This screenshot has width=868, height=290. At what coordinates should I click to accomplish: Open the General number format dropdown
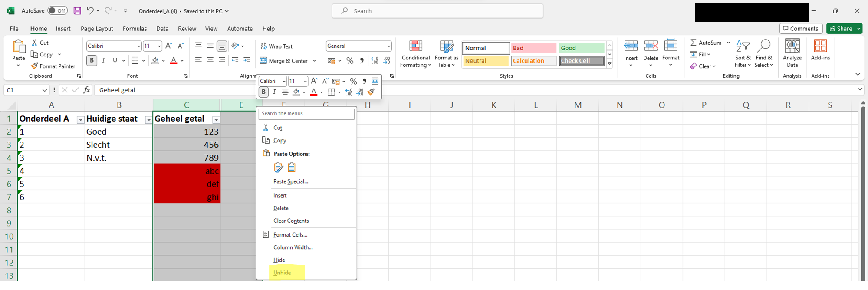388,46
